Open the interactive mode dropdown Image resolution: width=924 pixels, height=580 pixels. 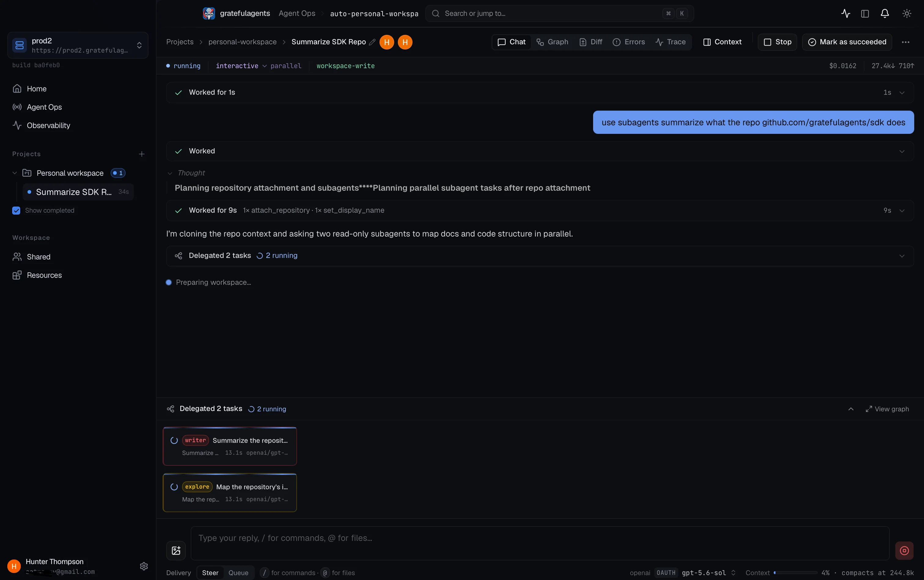point(241,66)
